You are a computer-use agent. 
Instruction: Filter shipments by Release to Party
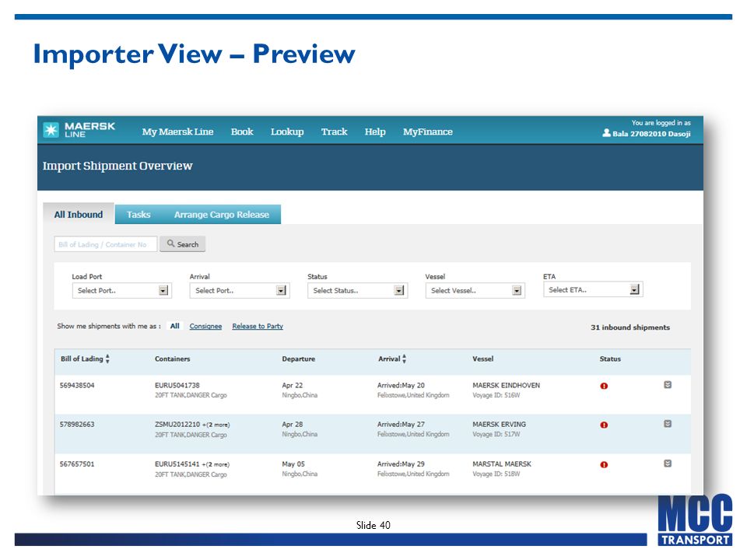click(x=258, y=326)
